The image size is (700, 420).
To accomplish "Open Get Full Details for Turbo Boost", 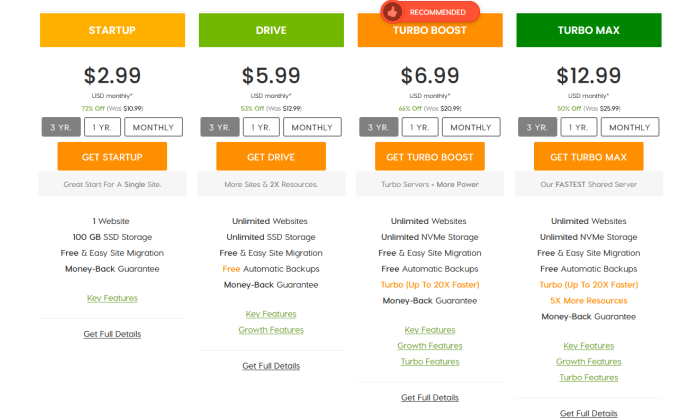I will click(430, 397).
